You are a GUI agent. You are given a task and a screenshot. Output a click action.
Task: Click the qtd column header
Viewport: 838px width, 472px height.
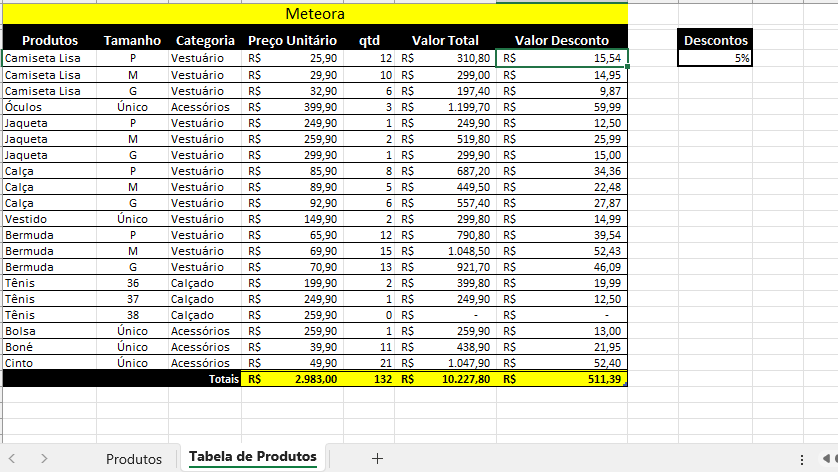point(369,41)
